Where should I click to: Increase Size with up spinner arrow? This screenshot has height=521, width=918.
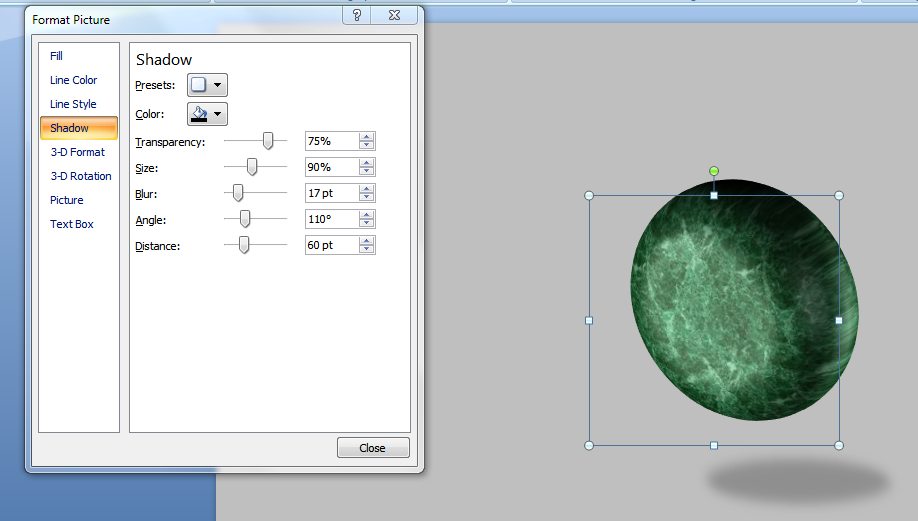point(366,163)
